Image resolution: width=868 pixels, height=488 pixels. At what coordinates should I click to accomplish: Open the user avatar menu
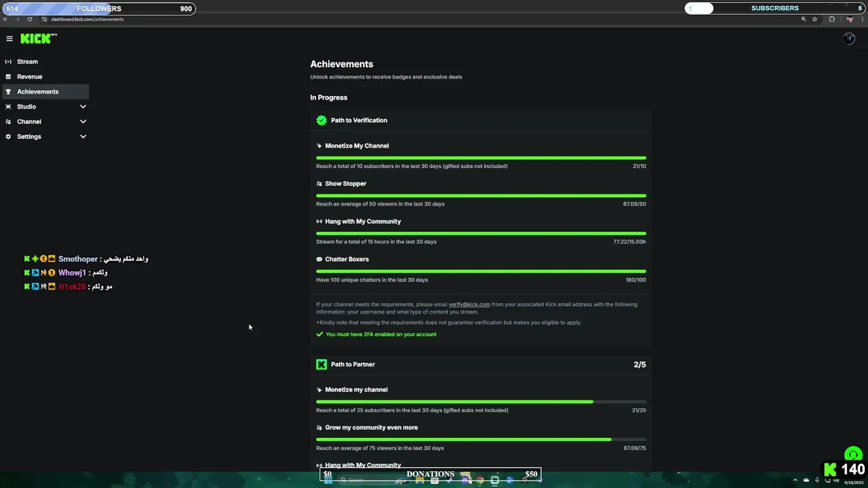click(x=849, y=39)
